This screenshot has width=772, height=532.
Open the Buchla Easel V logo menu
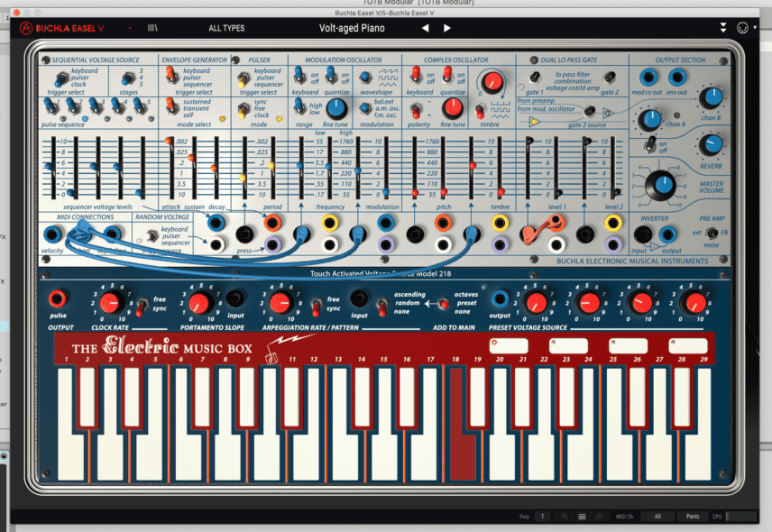[x=62, y=28]
